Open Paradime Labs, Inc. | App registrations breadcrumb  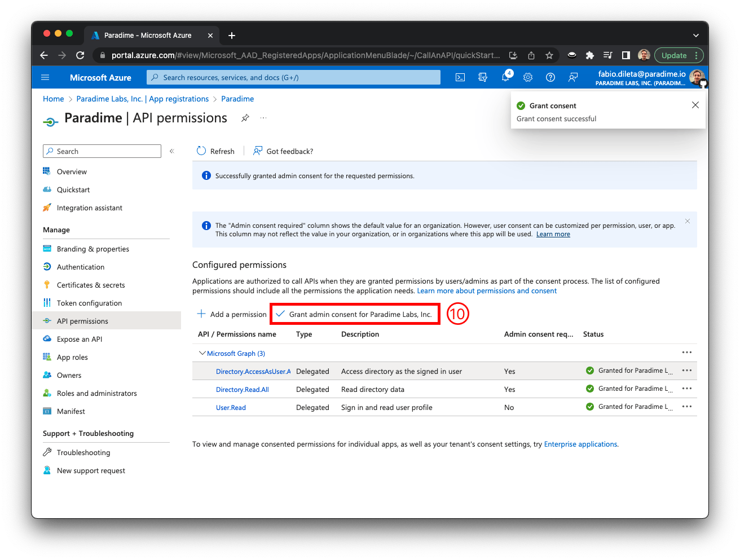pos(143,99)
